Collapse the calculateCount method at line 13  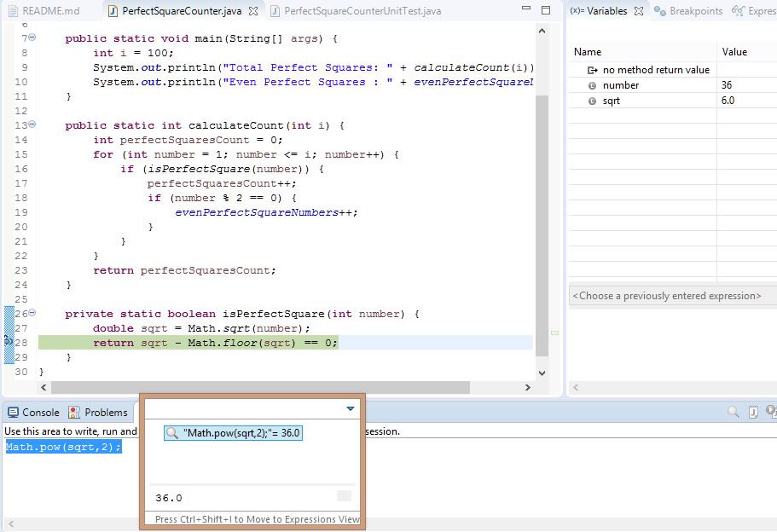[x=32, y=125]
